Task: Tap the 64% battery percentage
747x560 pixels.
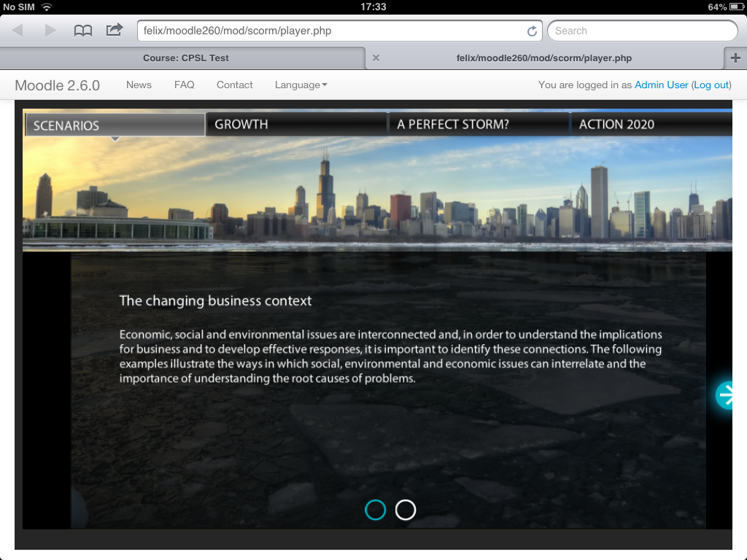Action: (x=717, y=7)
